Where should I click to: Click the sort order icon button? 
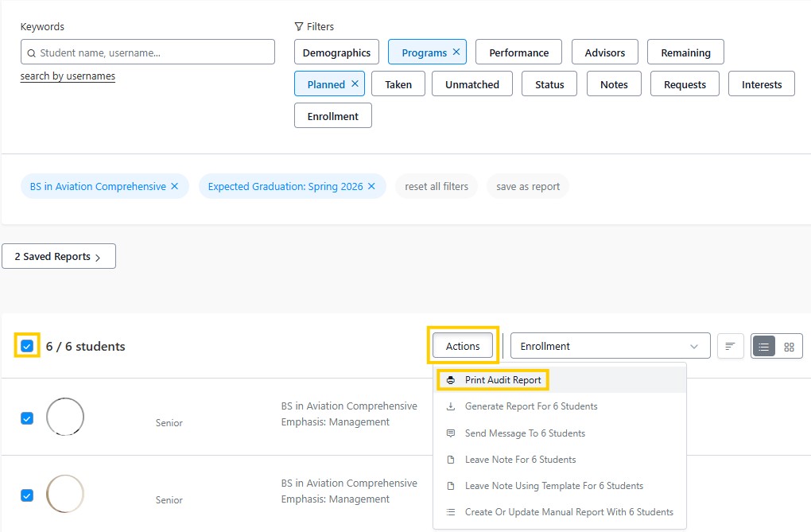(x=731, y=346)
